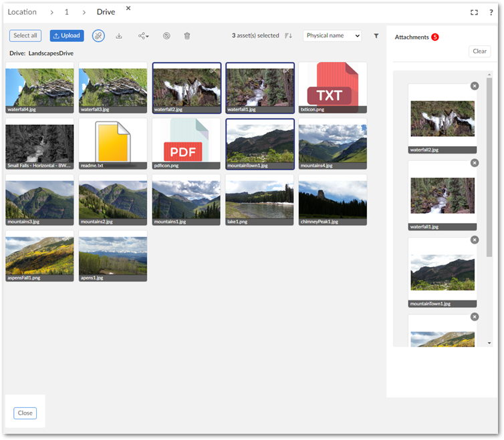504x440 pixels.
Task: Open the share options dropdown
Action: click(x=143, y=36)
